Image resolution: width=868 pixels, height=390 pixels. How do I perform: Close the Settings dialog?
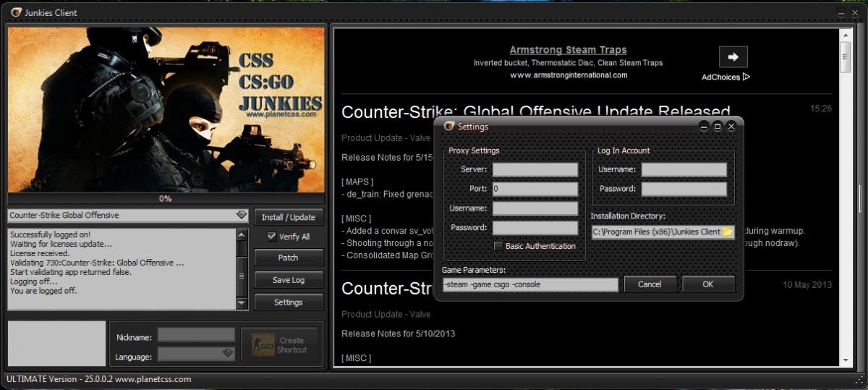point(731,126)
